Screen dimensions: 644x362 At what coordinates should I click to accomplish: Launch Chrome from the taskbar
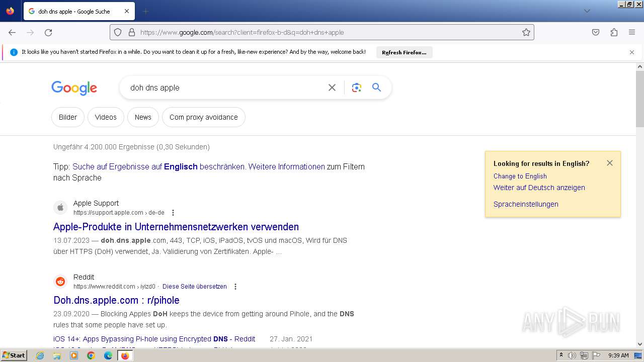point(91,355)
